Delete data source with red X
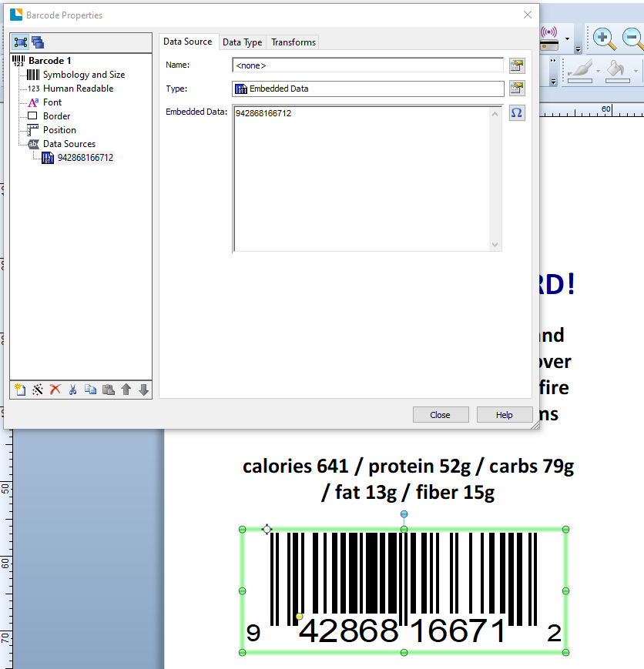 point(55,390)
